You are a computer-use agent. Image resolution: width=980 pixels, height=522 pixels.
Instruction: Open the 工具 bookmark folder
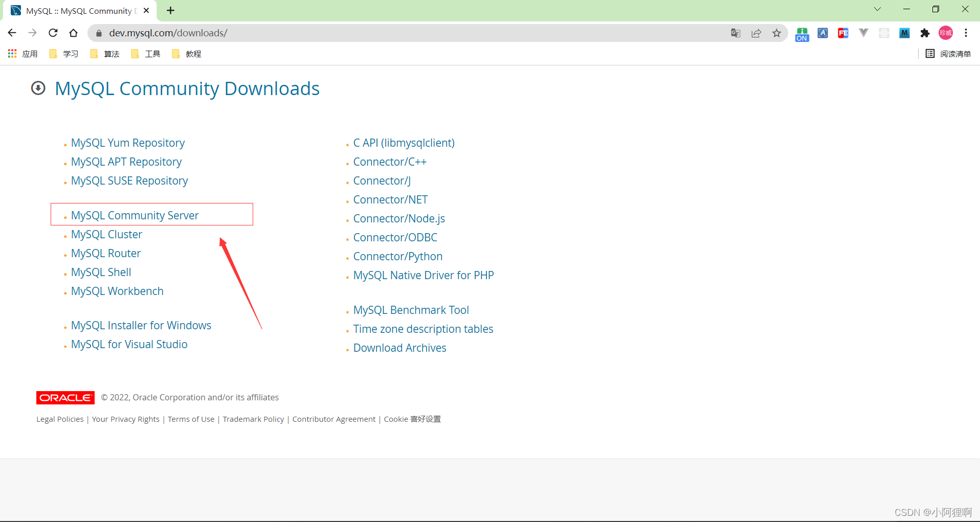(146, 54)
